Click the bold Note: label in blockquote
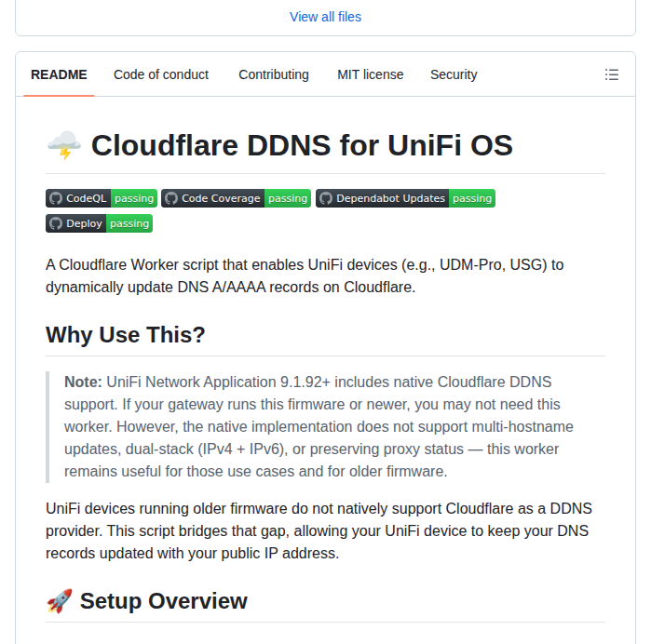The height and width of the screenshot is (644, 651). (83, 382)
